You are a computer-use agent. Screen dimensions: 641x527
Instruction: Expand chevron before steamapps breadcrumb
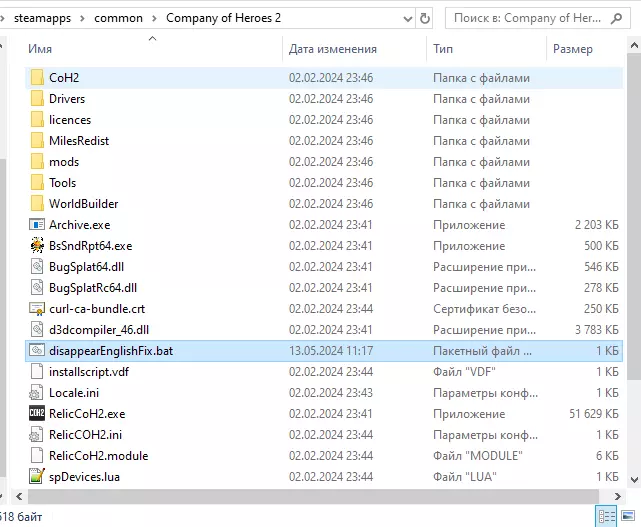coord(2,18)
